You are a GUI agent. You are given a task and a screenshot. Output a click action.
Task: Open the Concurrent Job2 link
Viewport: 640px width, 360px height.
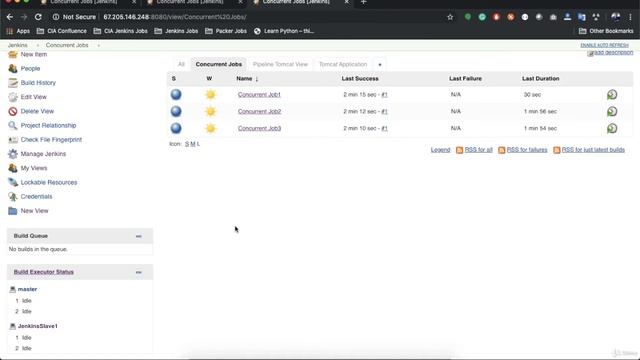[x=259, y=111]
